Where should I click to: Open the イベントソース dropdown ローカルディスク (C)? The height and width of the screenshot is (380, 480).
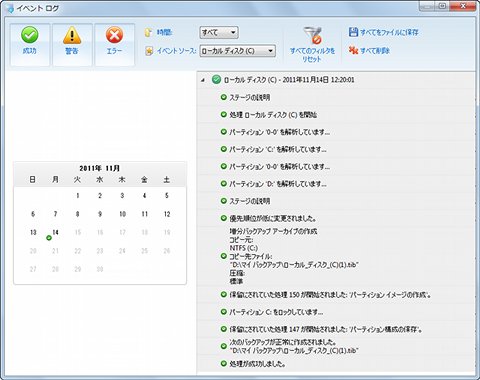(x=237, y=51)
